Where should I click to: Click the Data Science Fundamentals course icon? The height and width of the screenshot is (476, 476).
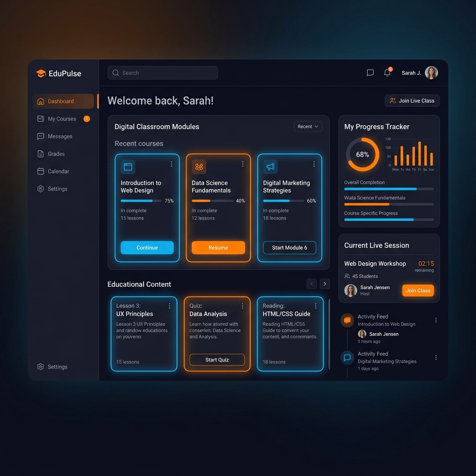coord(199,166)
